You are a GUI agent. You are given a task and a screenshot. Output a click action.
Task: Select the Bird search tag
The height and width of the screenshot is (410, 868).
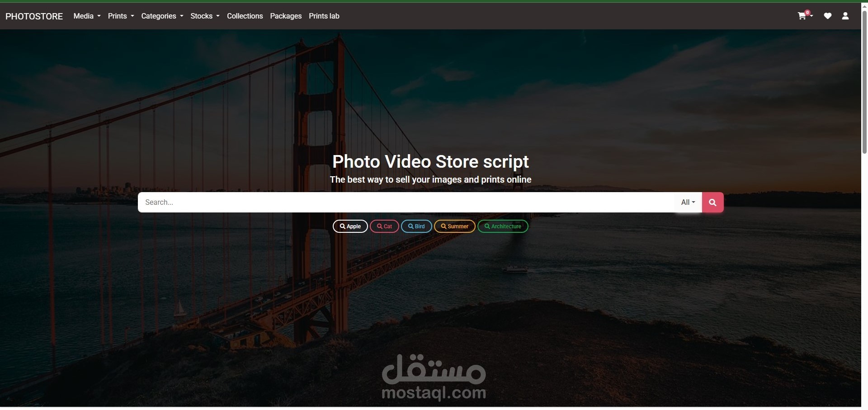click(416, 226)
